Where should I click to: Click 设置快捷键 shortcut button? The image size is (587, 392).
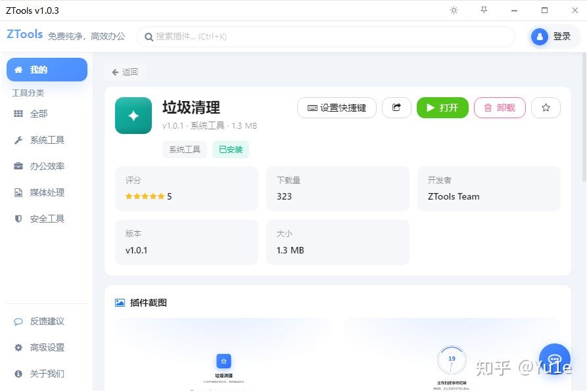tap(337, 108)
